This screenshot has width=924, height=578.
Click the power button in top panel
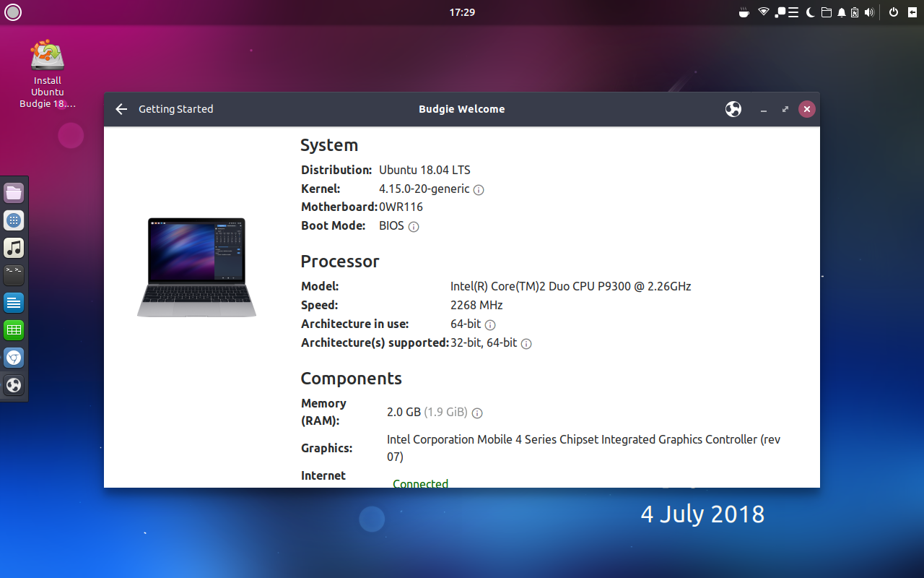(894, 12)
